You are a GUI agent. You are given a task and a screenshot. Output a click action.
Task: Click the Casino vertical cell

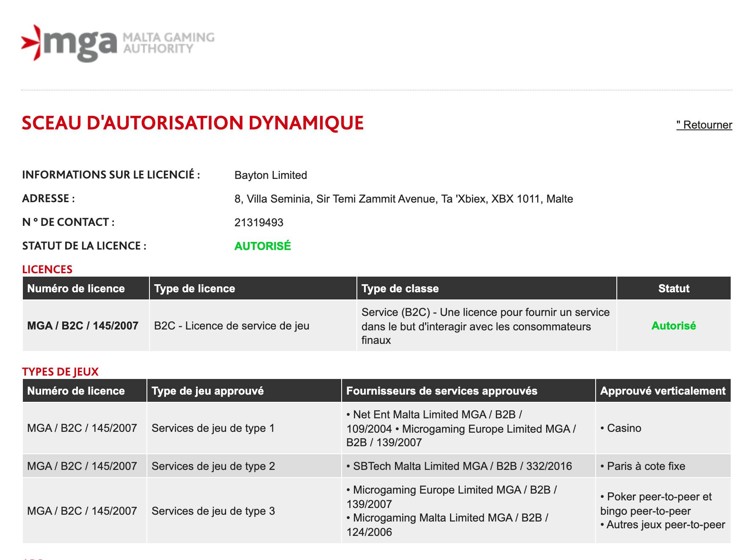pos(663,428)
